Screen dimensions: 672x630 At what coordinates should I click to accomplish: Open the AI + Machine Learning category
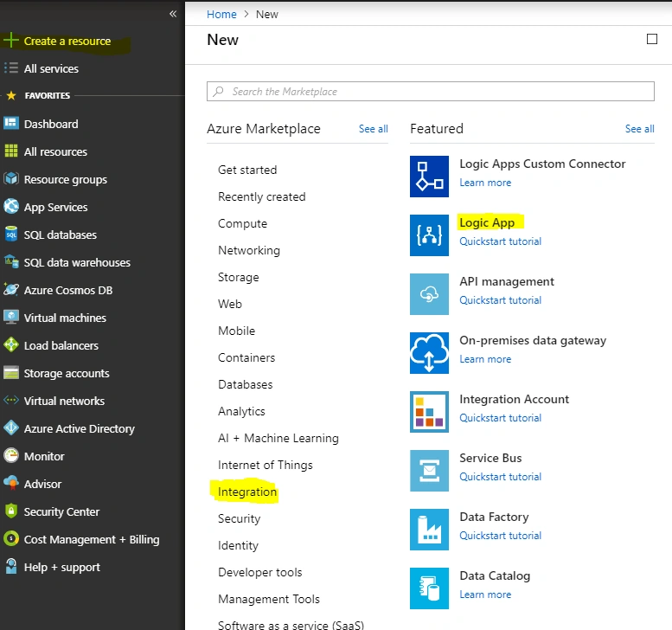[x=278, y=438]
